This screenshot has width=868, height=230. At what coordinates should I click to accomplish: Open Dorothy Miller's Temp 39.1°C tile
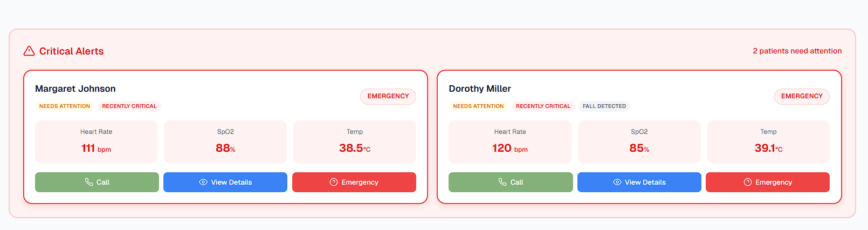768,141
